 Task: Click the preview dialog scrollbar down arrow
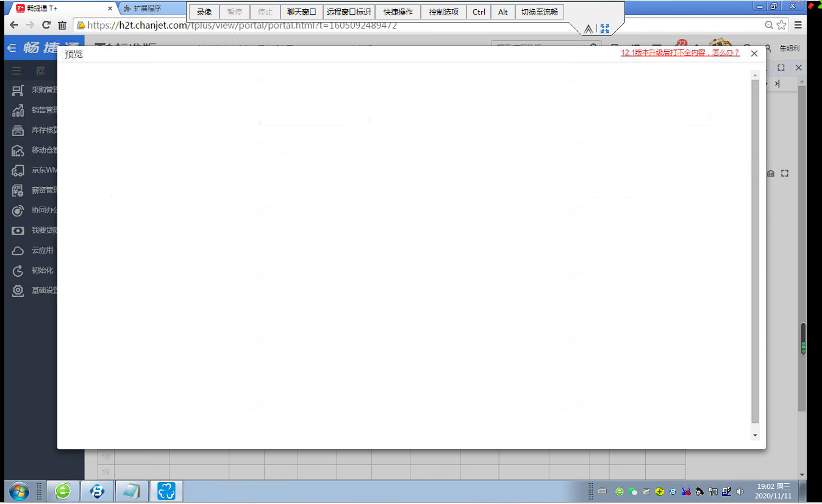tap(755, 435)
